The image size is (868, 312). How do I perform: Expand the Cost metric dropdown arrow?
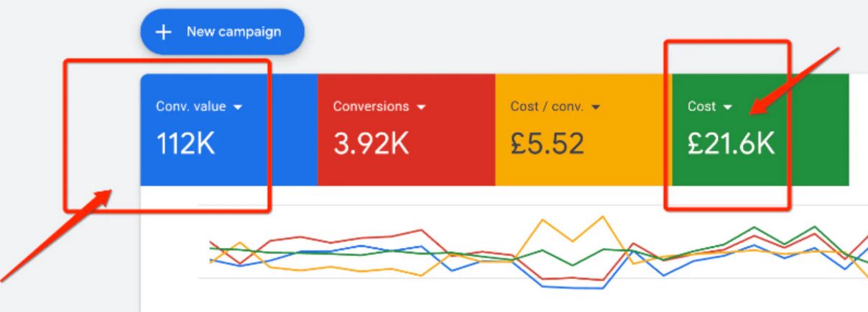(x=728, y=107)
